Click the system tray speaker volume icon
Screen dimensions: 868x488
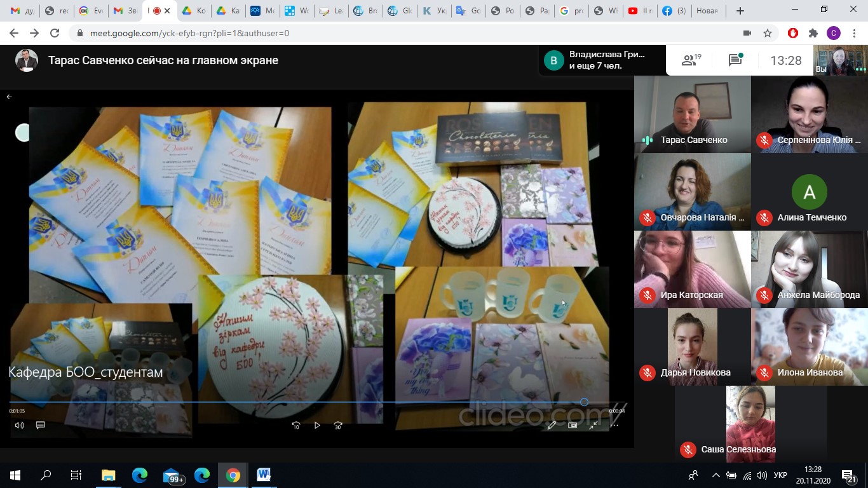point(762,475)
